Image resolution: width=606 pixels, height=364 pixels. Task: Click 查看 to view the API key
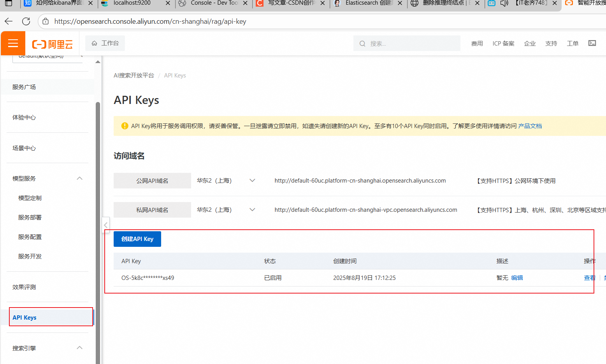[590, 278]
